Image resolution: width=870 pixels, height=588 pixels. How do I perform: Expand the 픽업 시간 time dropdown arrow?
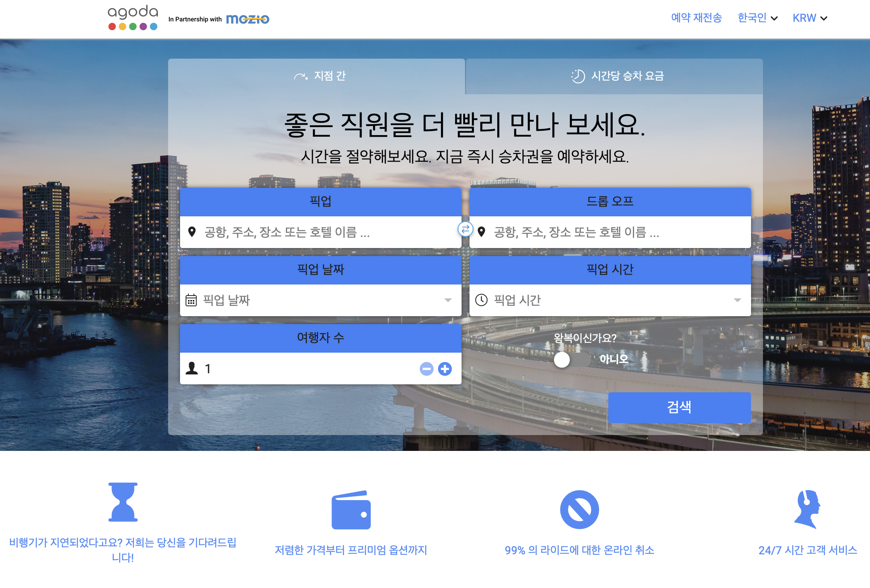point(738,300)
